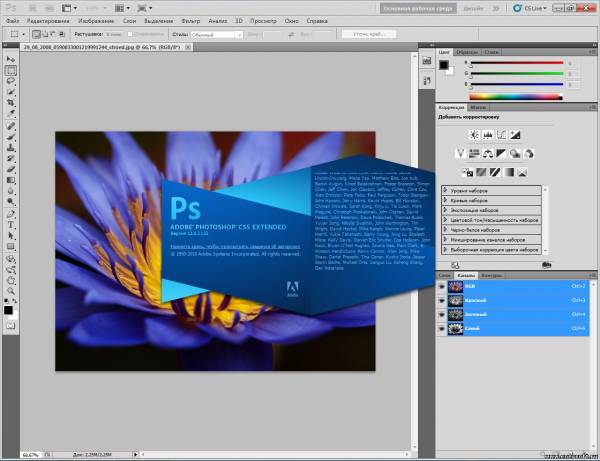Toggle visibility of the Зеленый channel
This screenshot has height=461, width=600.
442,314
